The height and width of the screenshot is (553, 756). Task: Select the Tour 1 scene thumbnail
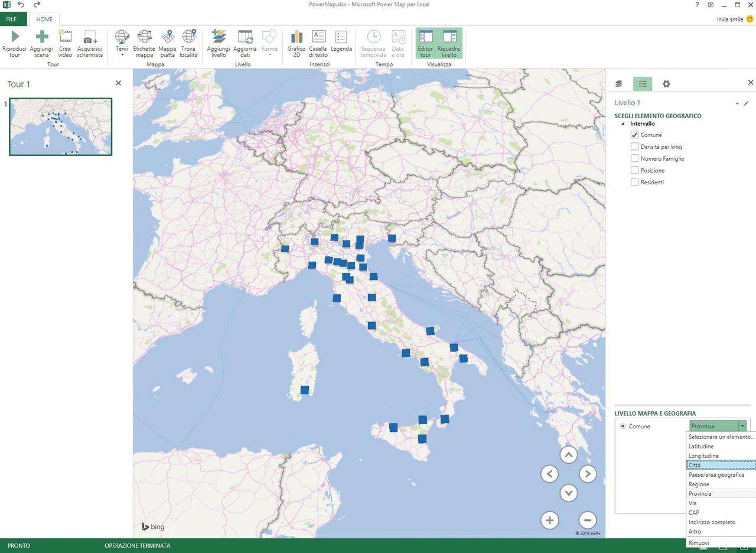coord(60,126)
